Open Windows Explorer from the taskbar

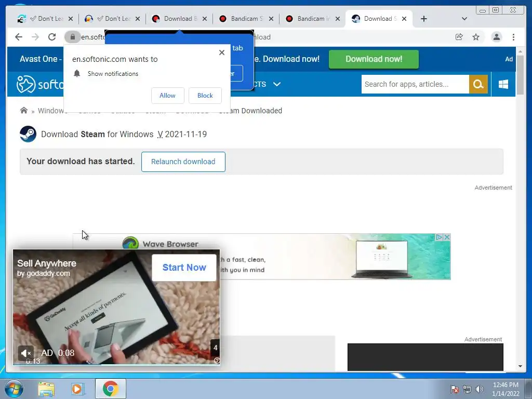(46, 389)
